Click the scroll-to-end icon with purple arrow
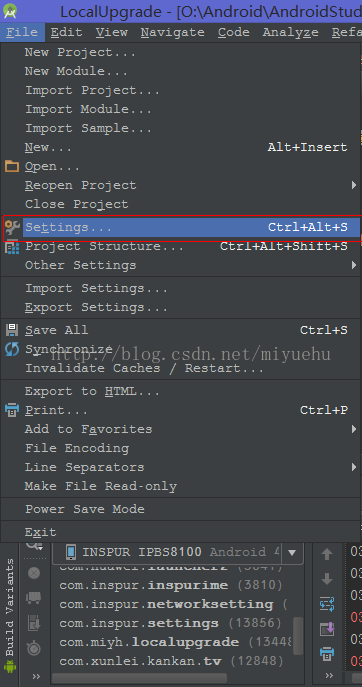Image resolution: width=362 pixels, height=687 pixels. point(327,629)
